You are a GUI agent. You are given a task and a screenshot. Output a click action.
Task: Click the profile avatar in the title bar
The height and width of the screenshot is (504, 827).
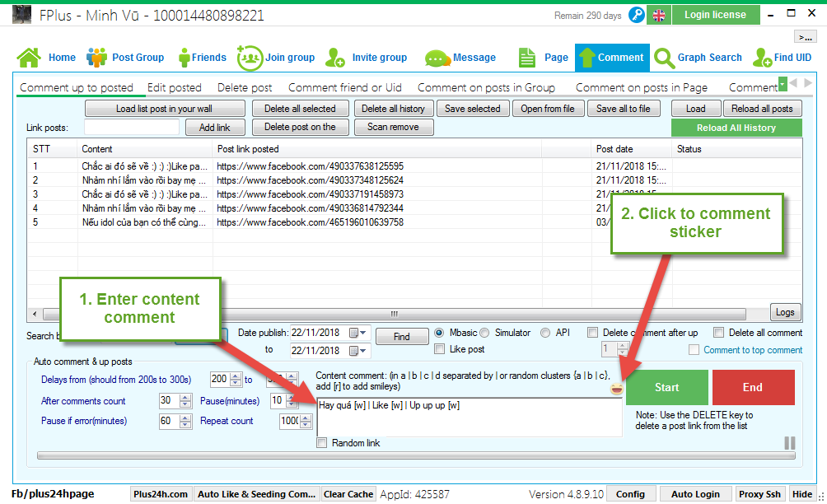tap(21, 15)
